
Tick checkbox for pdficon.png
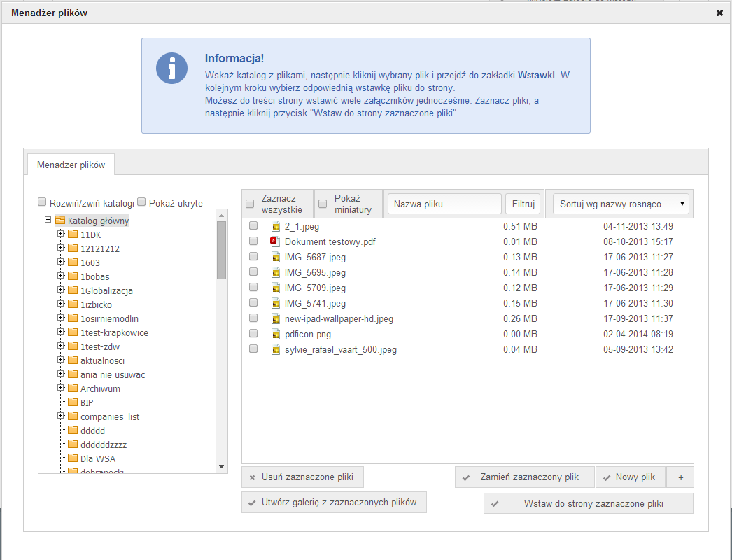(253, 333)
